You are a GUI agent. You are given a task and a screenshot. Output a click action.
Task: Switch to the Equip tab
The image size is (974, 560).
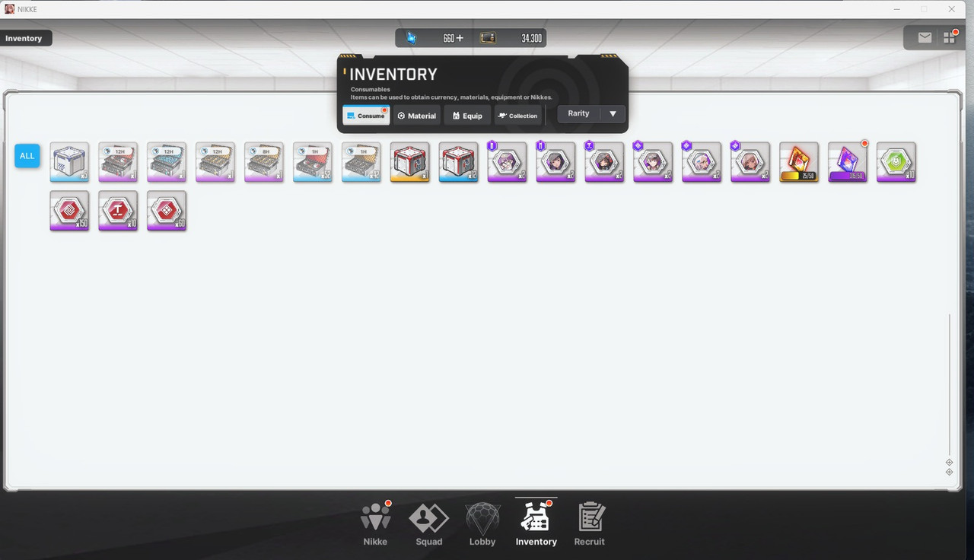pyautogui.click(x=467, y=116)
